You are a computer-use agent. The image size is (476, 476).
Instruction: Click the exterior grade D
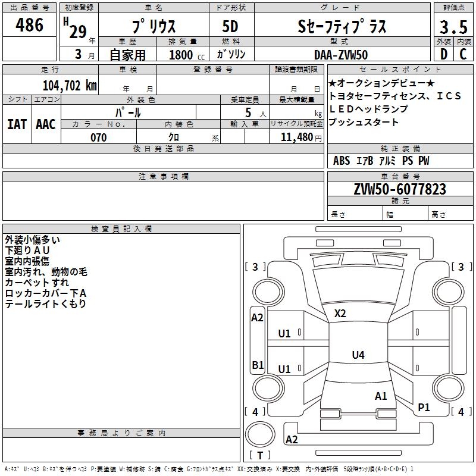(x=444, y=54)
